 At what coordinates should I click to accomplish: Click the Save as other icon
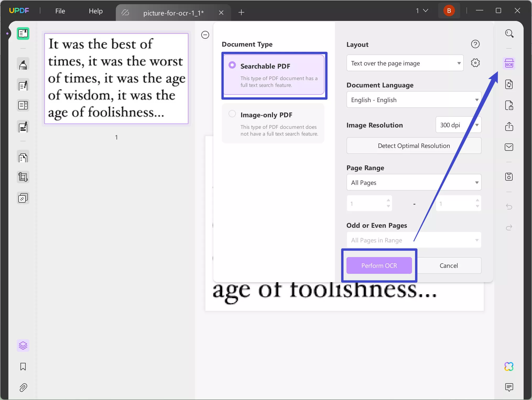pyautogui.click(x=509, y=177)
